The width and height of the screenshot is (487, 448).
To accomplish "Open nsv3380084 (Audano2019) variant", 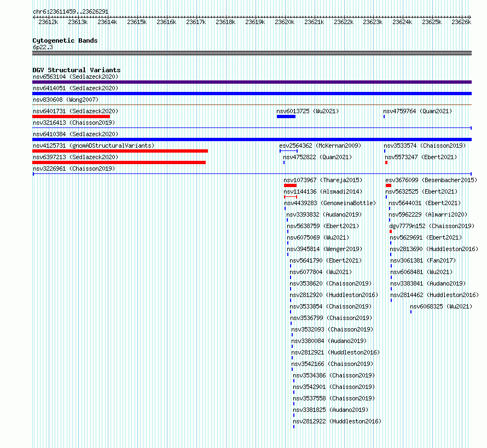I will tap(329, 341).
